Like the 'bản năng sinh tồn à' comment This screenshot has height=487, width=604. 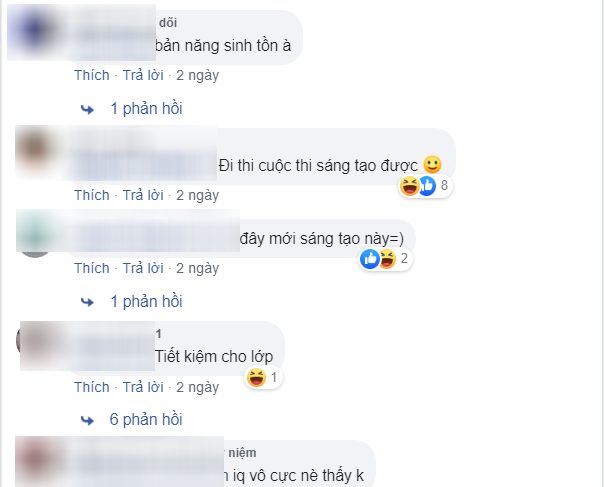tap(91, 75)
